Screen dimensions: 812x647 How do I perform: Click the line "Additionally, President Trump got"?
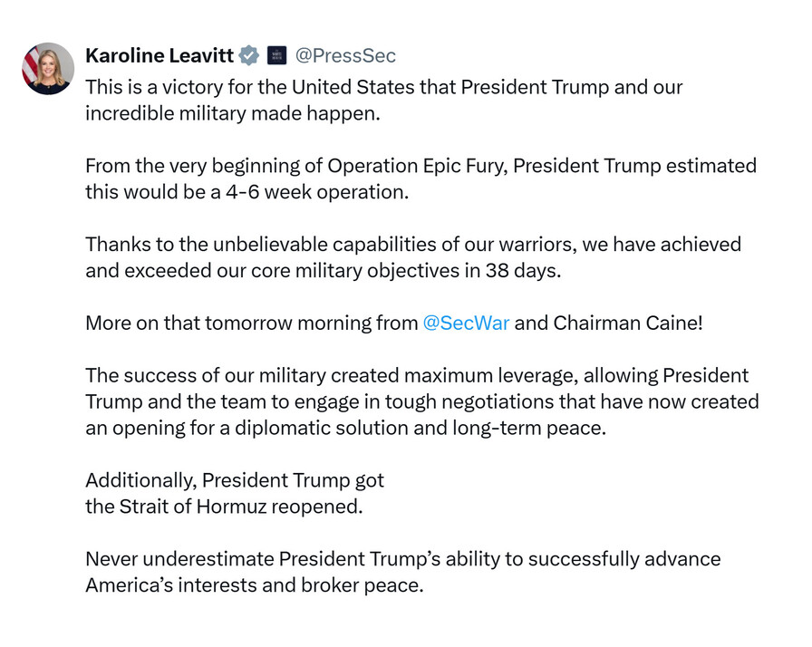coord(235,480)
